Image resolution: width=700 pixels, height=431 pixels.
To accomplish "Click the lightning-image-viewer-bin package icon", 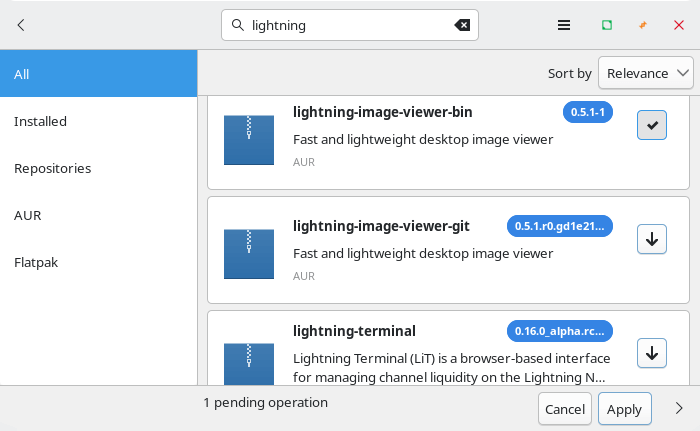I will (x=248, y=139).
